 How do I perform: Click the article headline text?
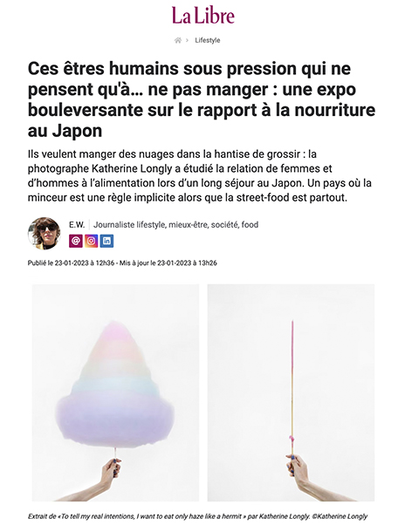click(x=202, y=99)
